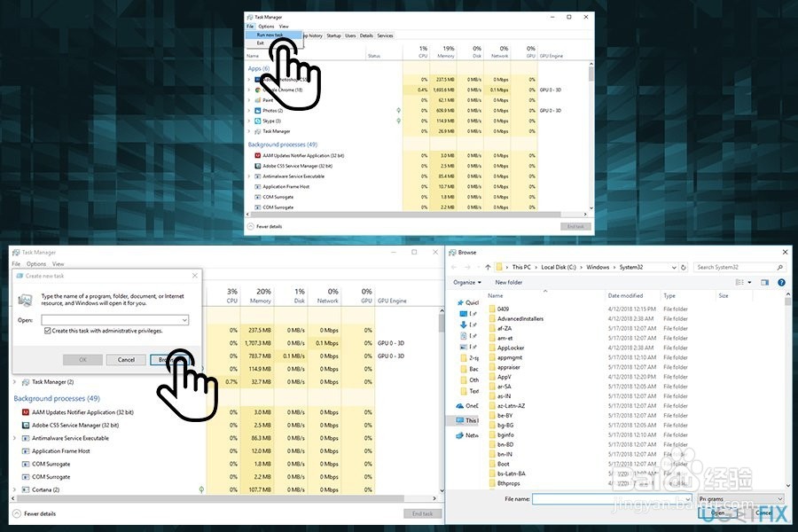Image resolution: width=798 pixels, height=532 pixels.
Task: Click Cancel in Create new task dialog
Action: coord(126,360)
